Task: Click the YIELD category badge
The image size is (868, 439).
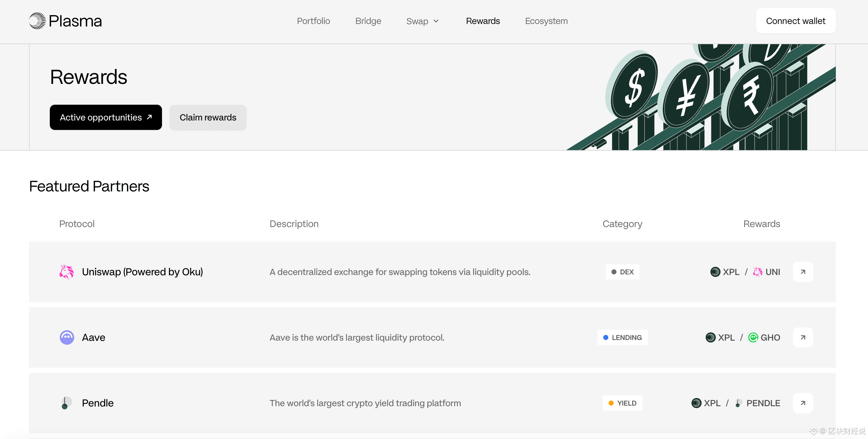Action: [622, 403]
